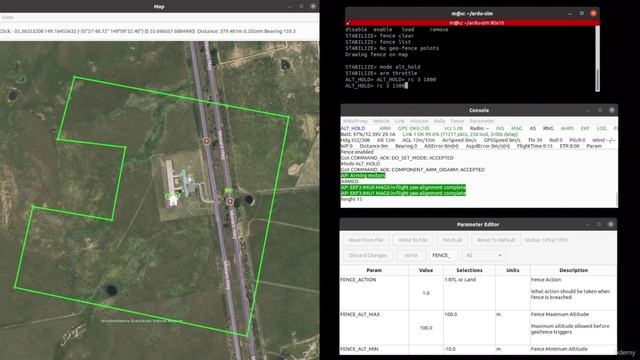The width and height of the screenshot is (640, 360).
Task: Click the Read From File button
Action: pyautogui.click(x=366, y=240)
